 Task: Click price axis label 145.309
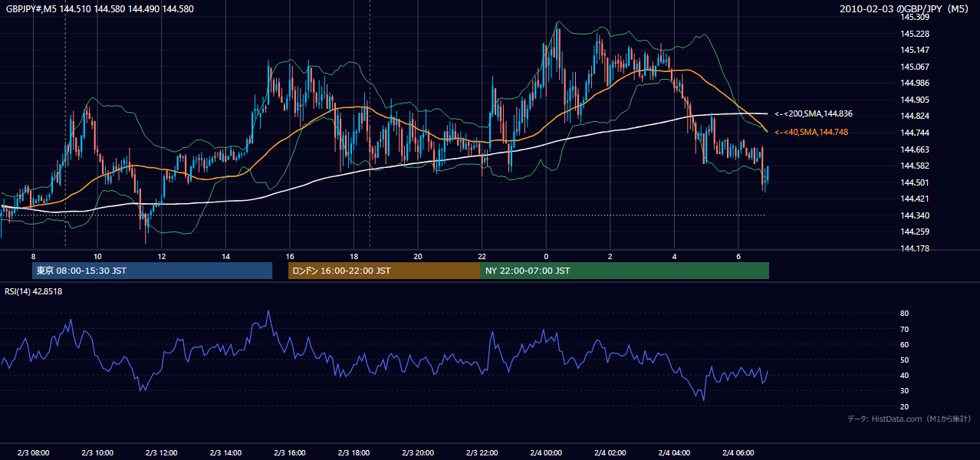pos(916,17)
